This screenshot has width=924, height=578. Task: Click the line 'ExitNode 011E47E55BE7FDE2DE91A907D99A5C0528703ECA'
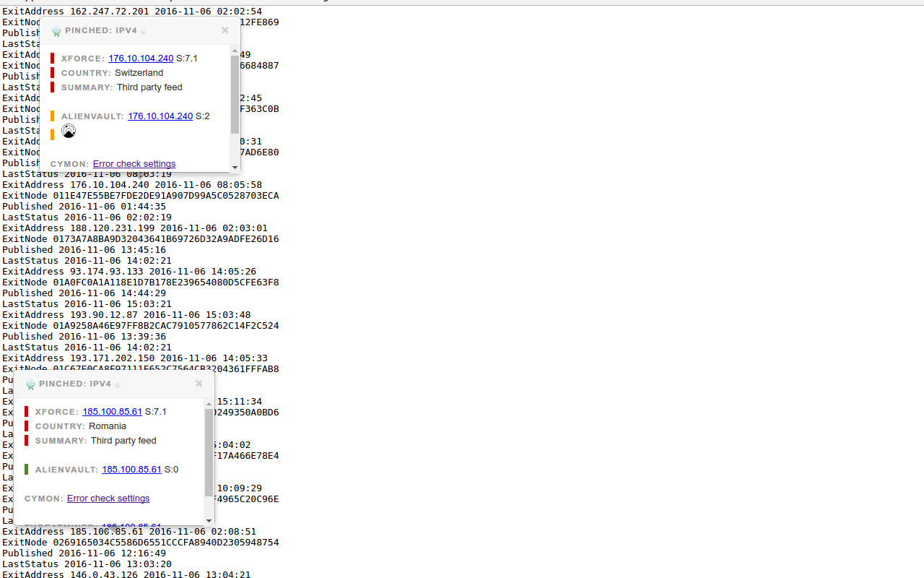click(x=141, y=196)
